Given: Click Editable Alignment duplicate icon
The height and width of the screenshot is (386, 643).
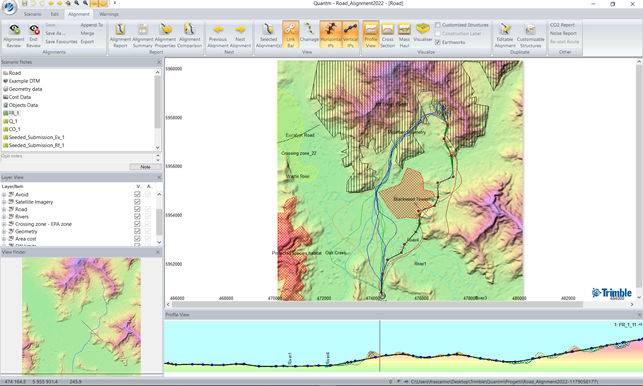Looking at the screenshot, I should 505,30.
